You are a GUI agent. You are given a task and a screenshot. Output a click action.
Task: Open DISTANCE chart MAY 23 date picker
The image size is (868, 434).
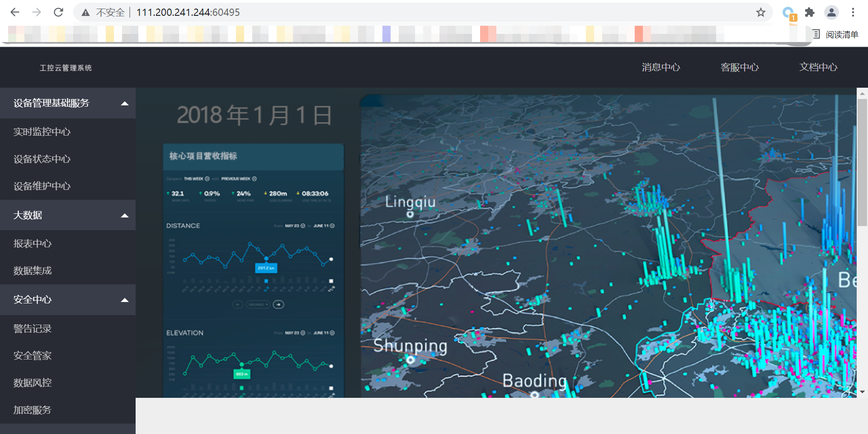pos(295,226)
